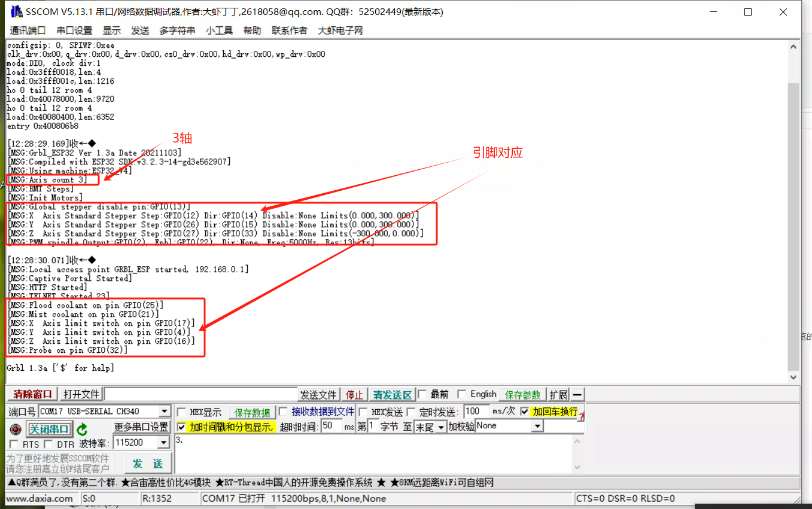Click the minus icon beside 扩展 button

coord(576,394)
